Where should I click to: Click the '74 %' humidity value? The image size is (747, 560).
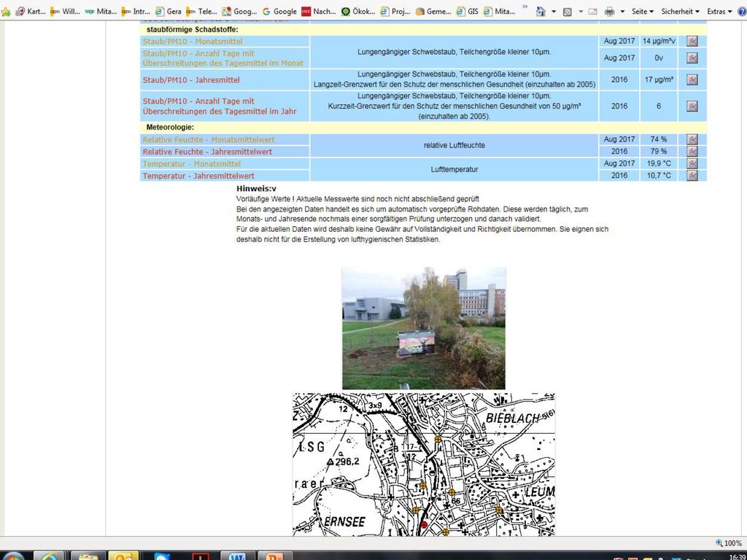[x=659, y=139]
